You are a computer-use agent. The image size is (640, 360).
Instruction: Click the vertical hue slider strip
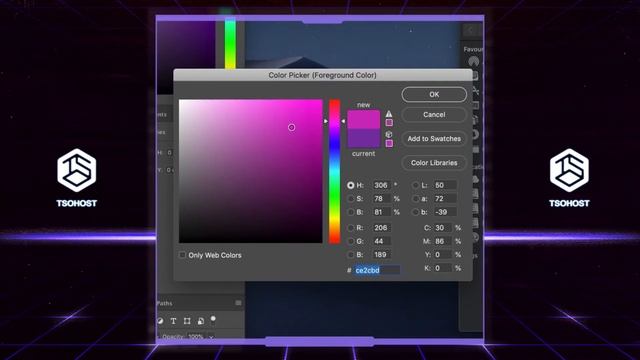point(335,171)
